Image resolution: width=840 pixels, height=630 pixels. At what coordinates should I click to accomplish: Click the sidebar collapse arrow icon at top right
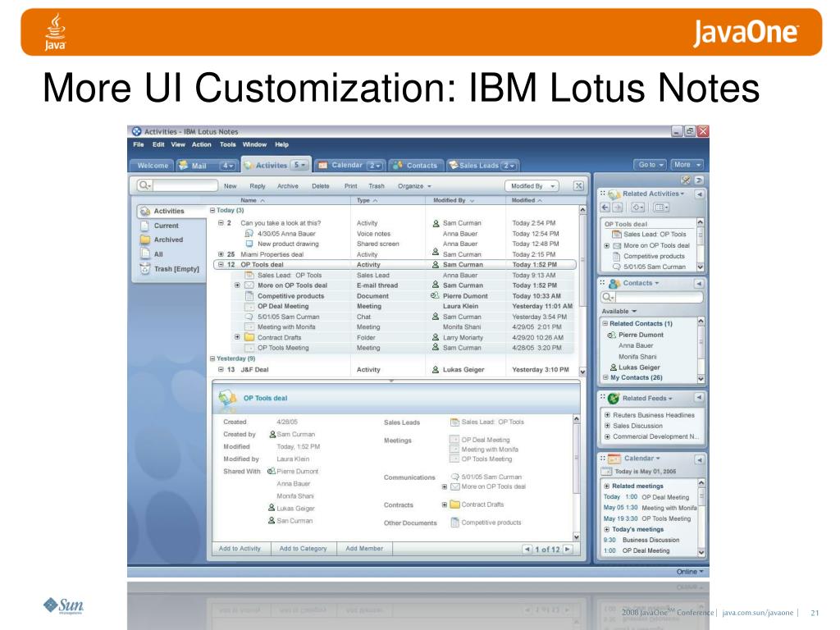pos(699,180)
